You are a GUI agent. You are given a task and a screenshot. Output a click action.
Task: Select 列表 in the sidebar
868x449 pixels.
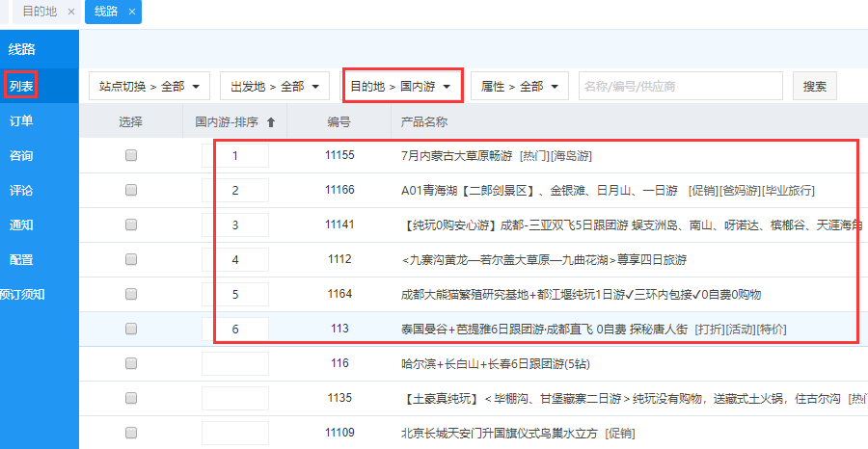21,87
